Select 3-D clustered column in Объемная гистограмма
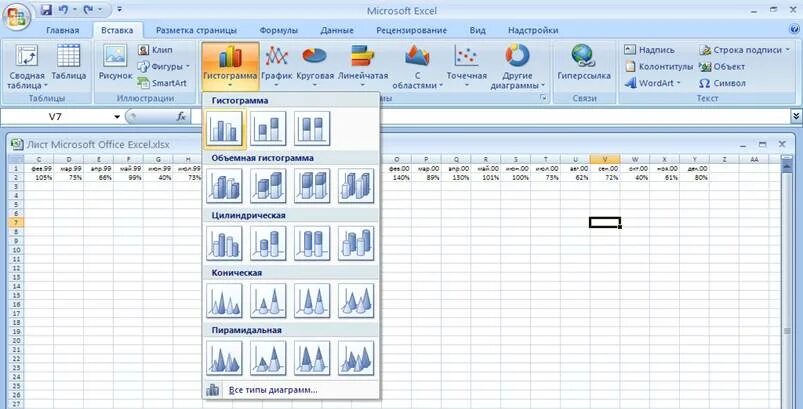Viewport: 803px width, 409px height. point(224,186)
